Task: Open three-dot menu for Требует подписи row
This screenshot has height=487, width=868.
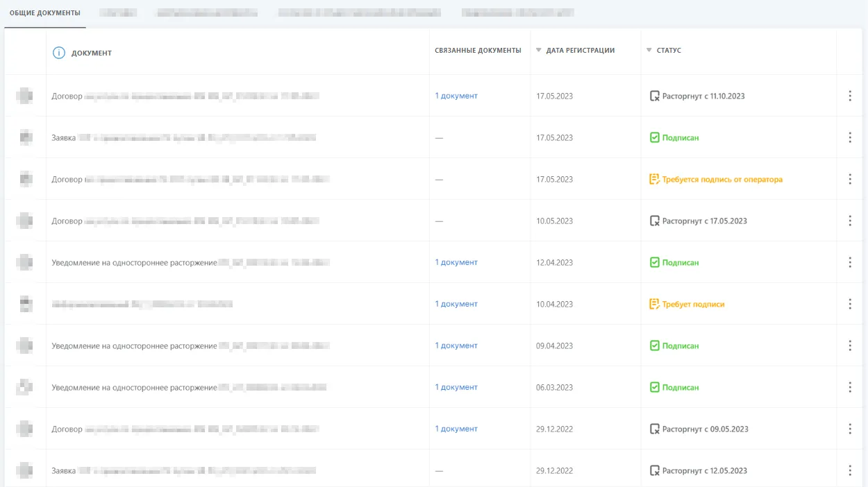Action: 850,304
